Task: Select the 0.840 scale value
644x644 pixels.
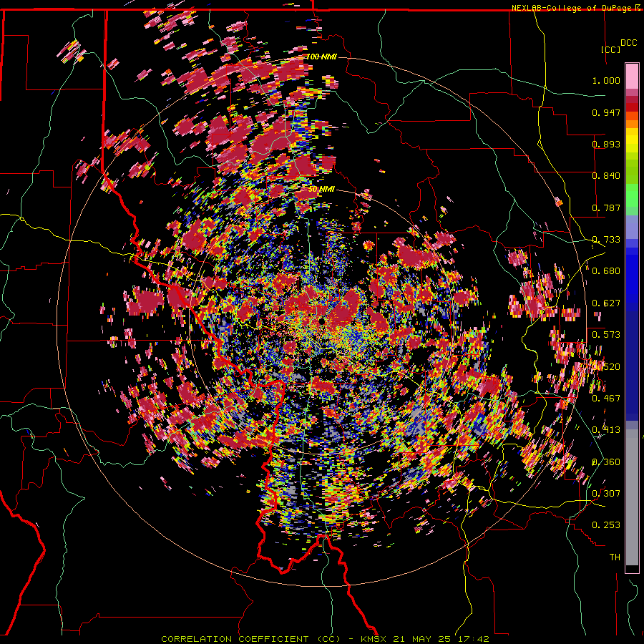Action: [606, 176]
